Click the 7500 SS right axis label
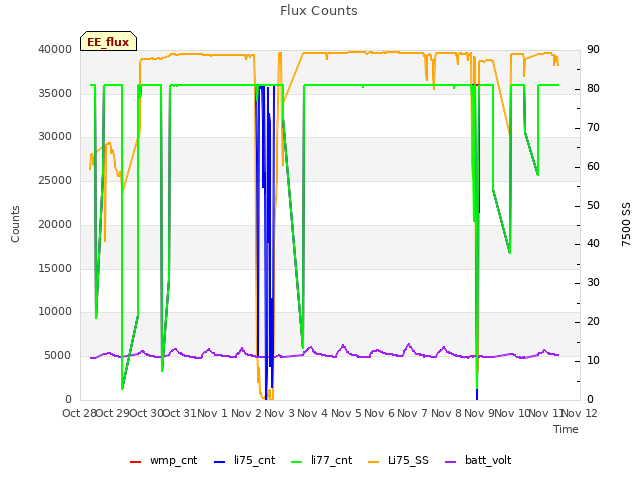The image size is (640, 480). pos(626,224)
